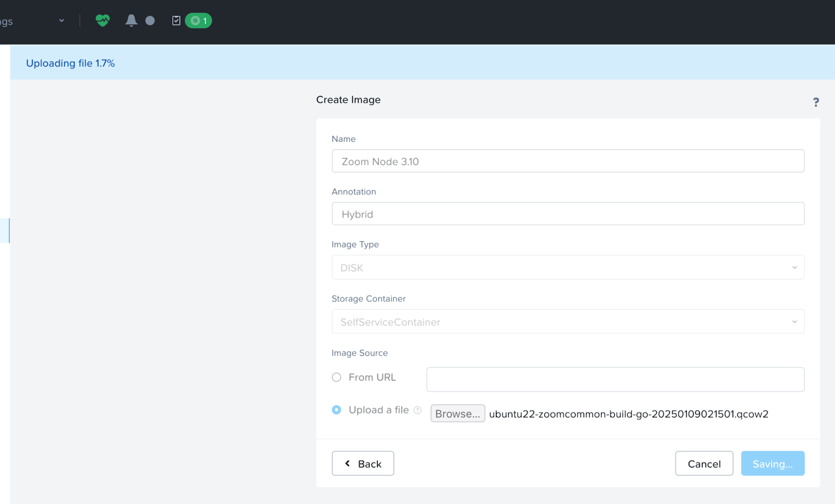Screen dimensions: 835x504
Task: Open the cluster health heart icon
Action: click(102, 20)
